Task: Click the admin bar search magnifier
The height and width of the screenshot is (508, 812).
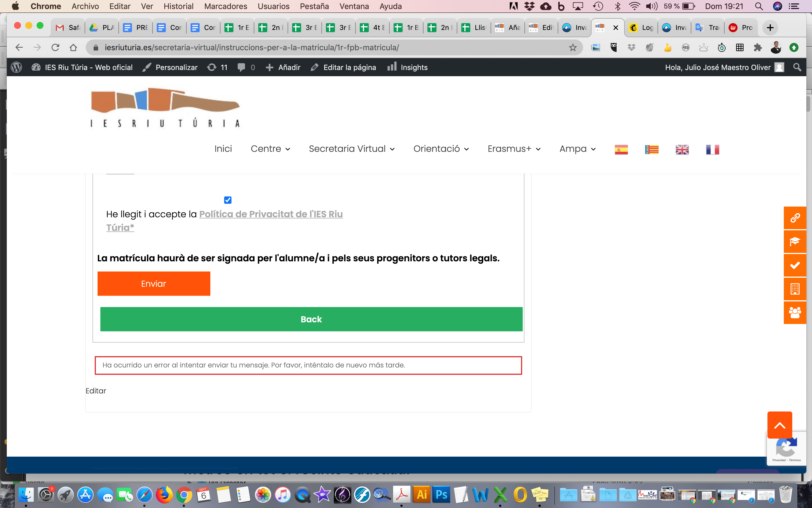Action: pyautogui.click(x=797, y=67)
